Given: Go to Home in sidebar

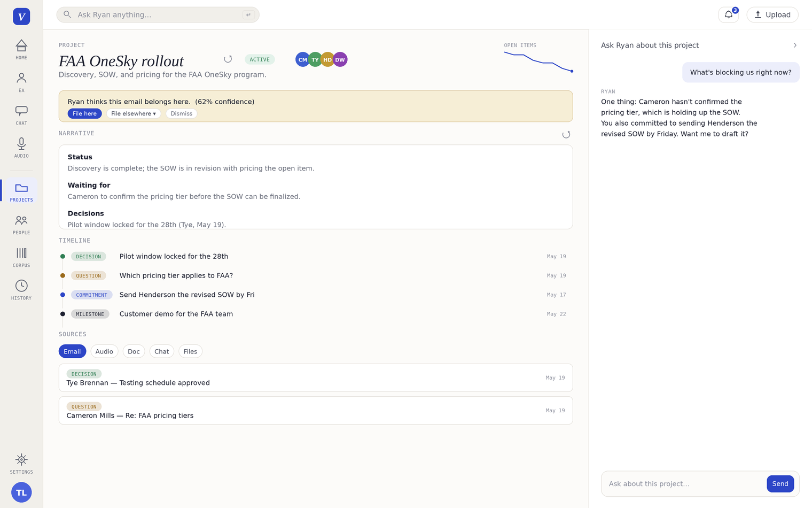Looking at the screenshot, I should pyautogui.click(x=21, y=49).
